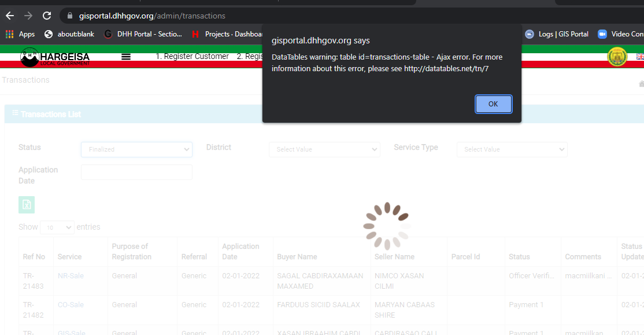This screenshot has width=644, height=335.
Task: Click the Officer Verifi... status cell
Action: 531,276
